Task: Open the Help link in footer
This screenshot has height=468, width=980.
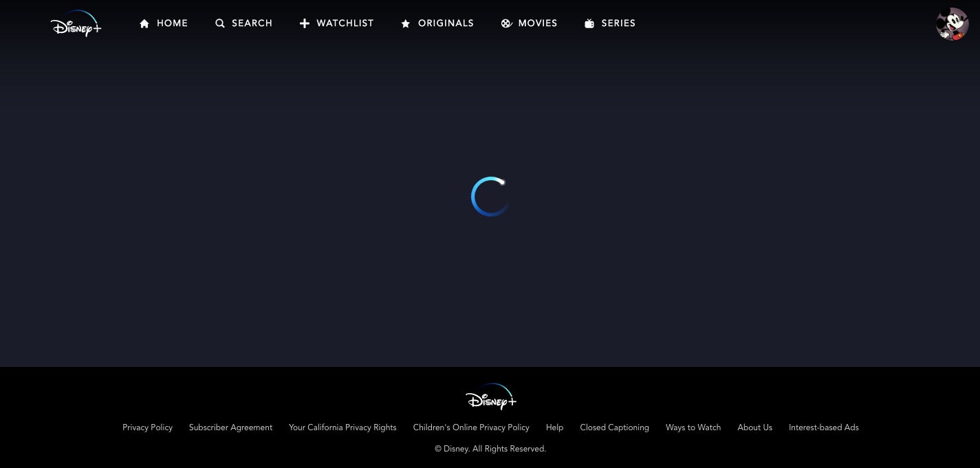Action: (554, 427)
